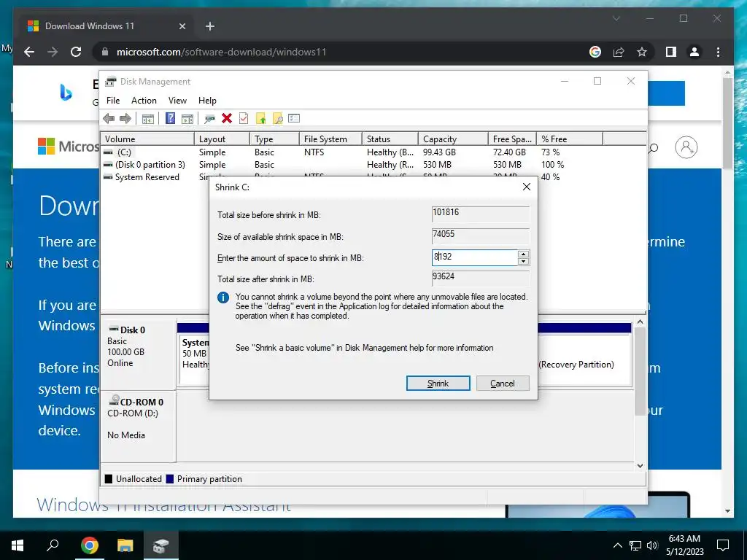Viewport: 747px width, 560px height.
Task: Select CD-ROM 0 in the graphical view
Action: pos(138,426)
